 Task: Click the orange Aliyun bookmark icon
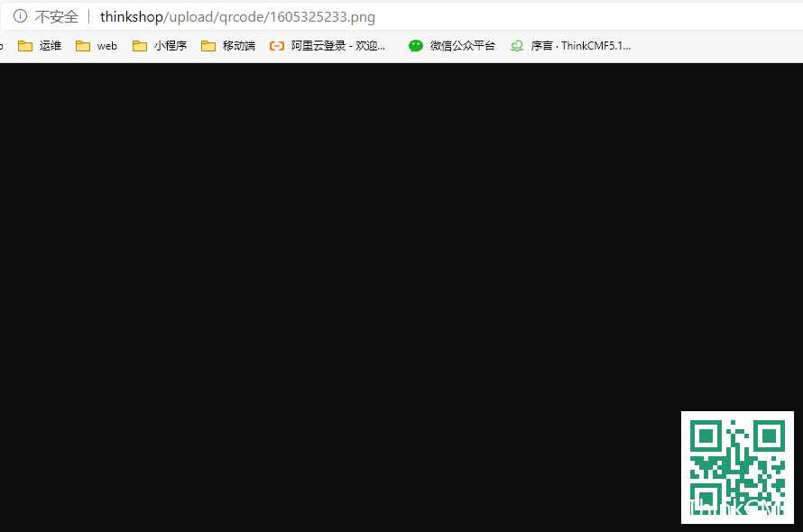pyautogui.click(x=277, y=46)
